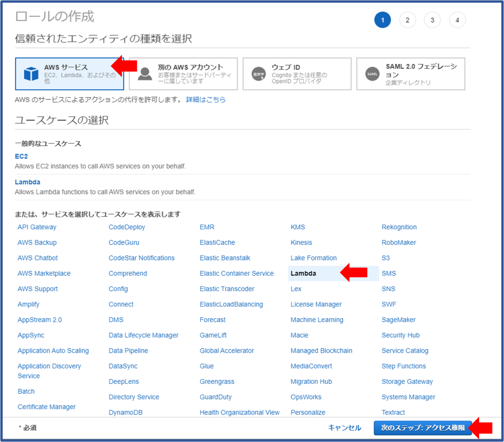The width and height of the screenshot is (504, 442).
Task: Select GameLift service
Action: pos(213,335)
